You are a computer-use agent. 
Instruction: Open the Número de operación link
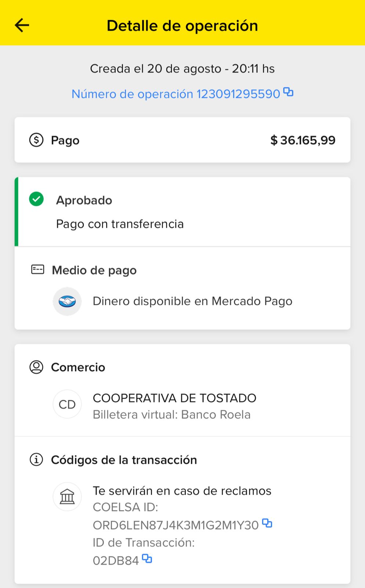pos(176,94)
